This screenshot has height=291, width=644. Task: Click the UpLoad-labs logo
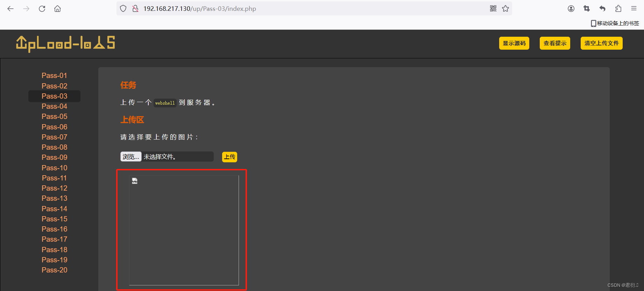[x=65, y=44]
